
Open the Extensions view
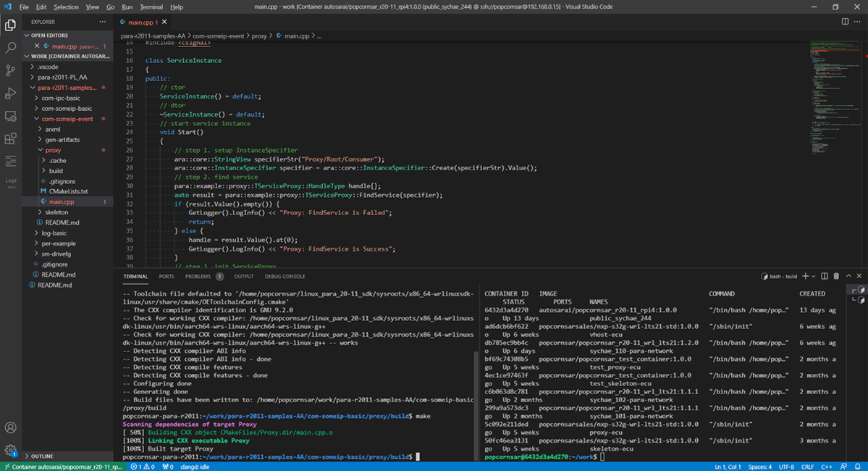click(x=11, y=138)
